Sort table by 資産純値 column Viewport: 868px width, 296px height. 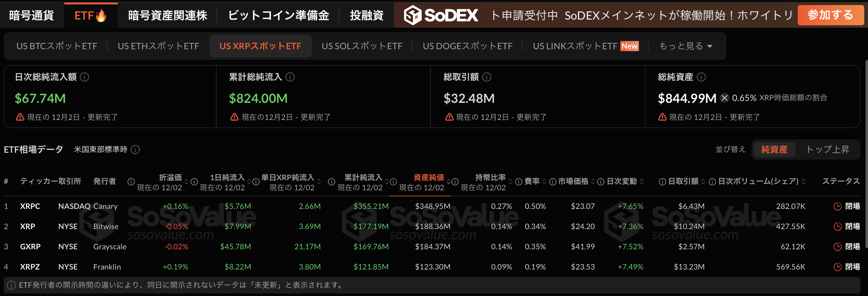(x=429, y=177)
